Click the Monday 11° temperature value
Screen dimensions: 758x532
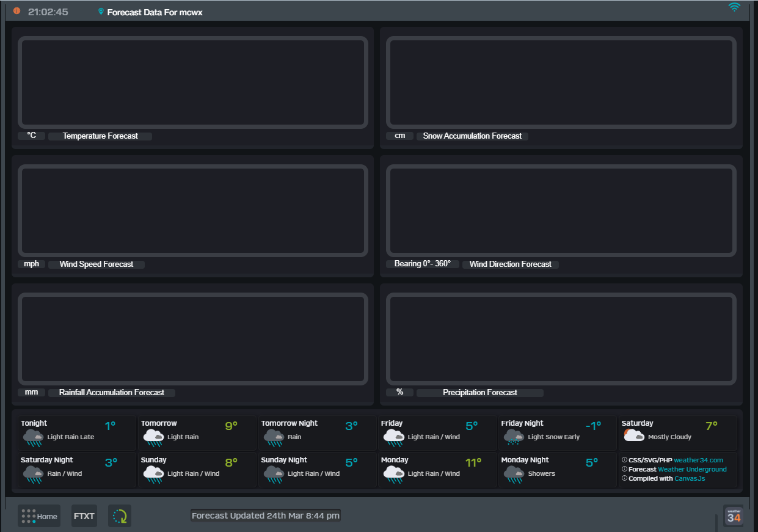(473, 462)
